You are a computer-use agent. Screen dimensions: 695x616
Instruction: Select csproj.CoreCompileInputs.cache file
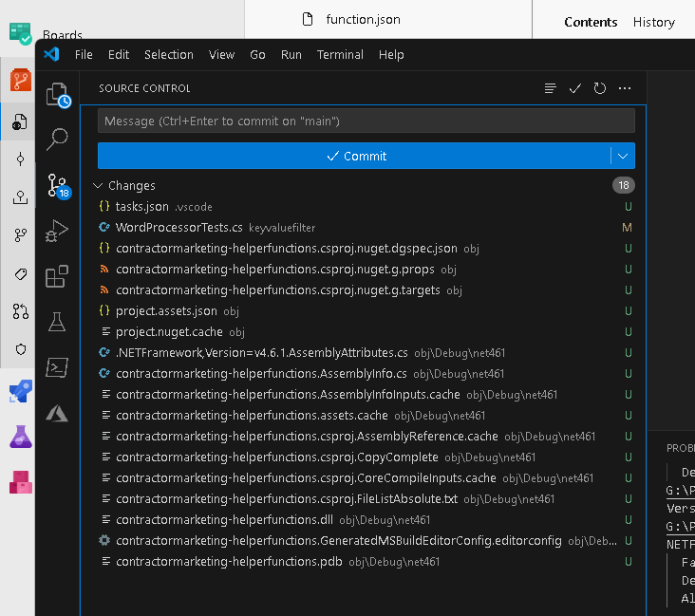364,477
